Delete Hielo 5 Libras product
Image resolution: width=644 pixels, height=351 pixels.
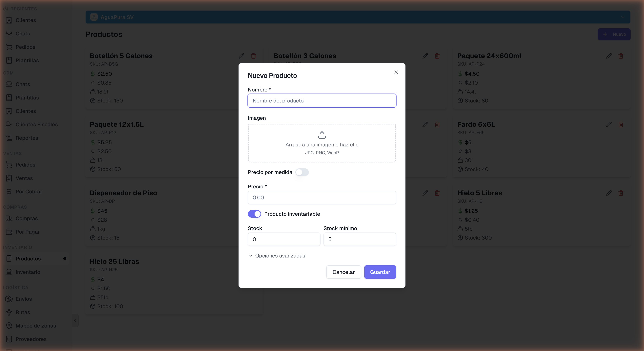[x=621, y=193]
